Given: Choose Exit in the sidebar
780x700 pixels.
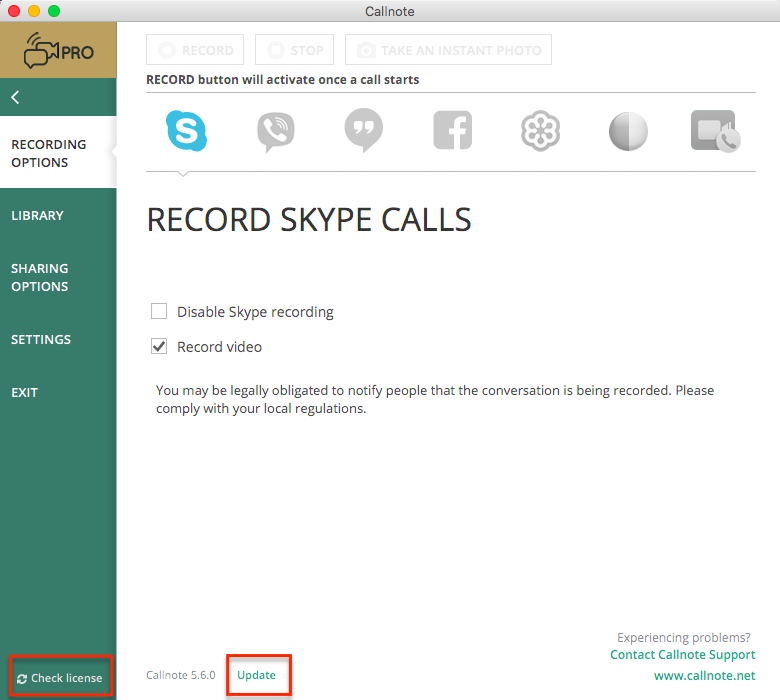Looking at the screenshot, I should pyautogui.click(x=24, y=393).
